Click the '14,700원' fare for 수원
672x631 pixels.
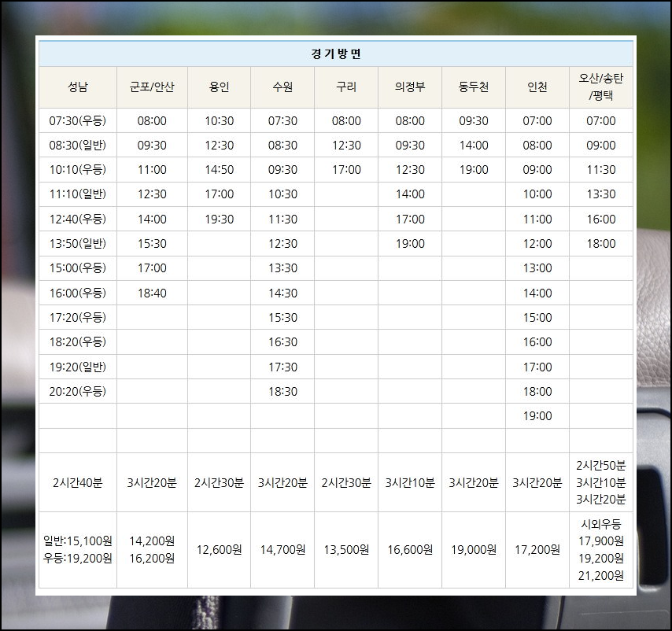pyautogui.click(x=282, y=549)
